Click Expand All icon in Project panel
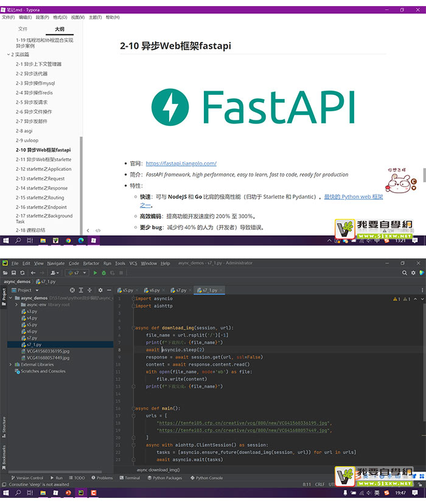 point(81,290)
